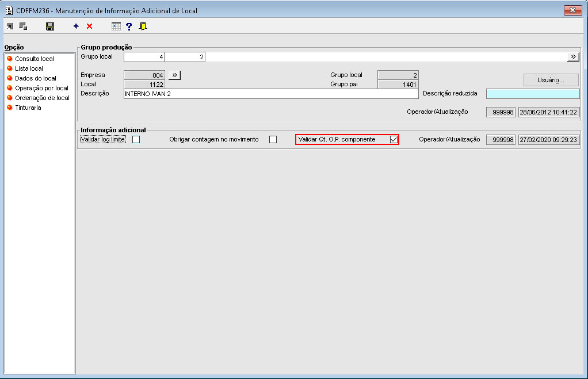Click the orange bullet beside Operação por local

tap(10, 88)
